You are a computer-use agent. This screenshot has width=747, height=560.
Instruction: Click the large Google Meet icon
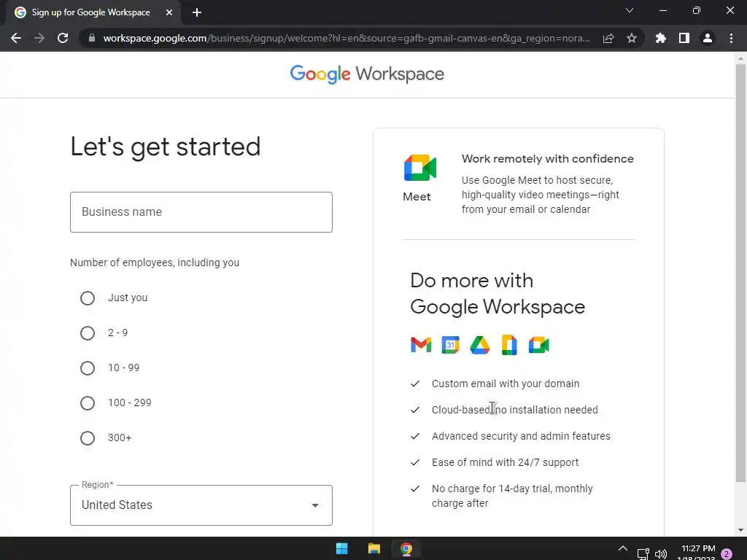pyautogui.click(x=419, y=168)
